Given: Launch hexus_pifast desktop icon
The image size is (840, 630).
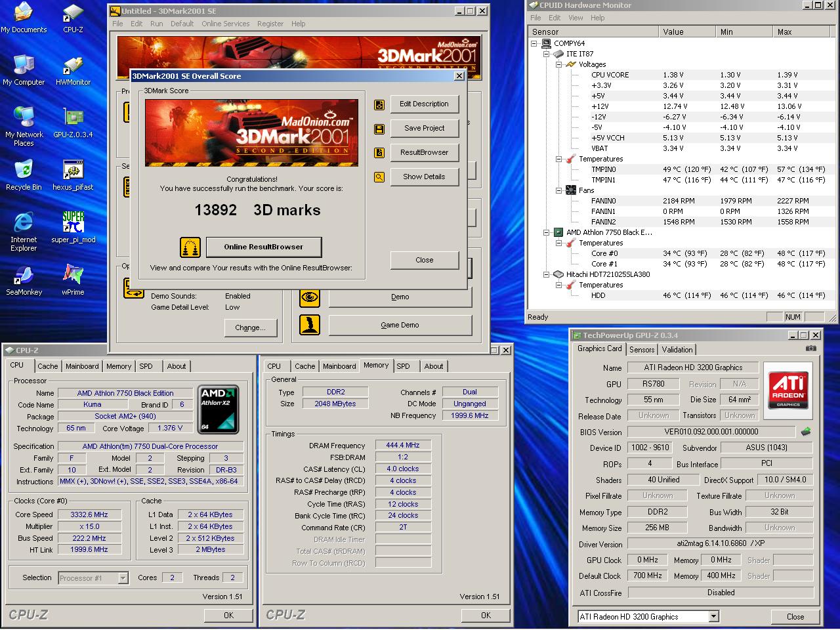Looking at the screenshot, I should [x=73, y=175].
